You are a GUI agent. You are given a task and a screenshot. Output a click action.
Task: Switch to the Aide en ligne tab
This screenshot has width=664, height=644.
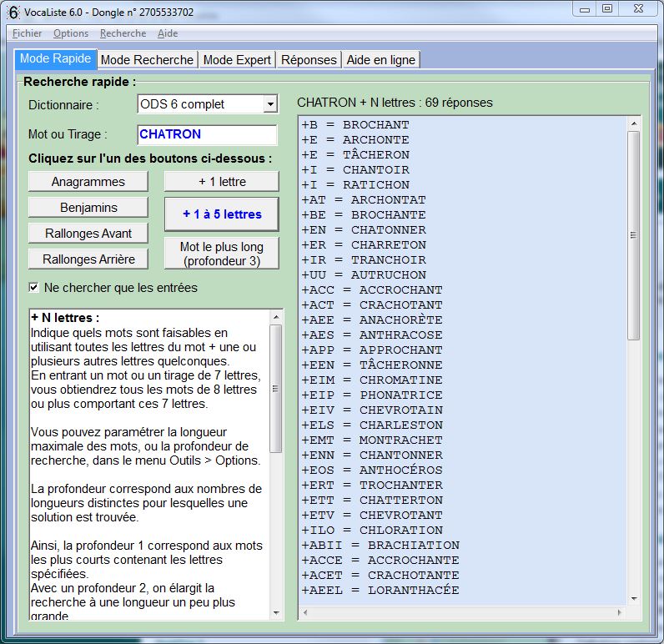tap(380, 60)
